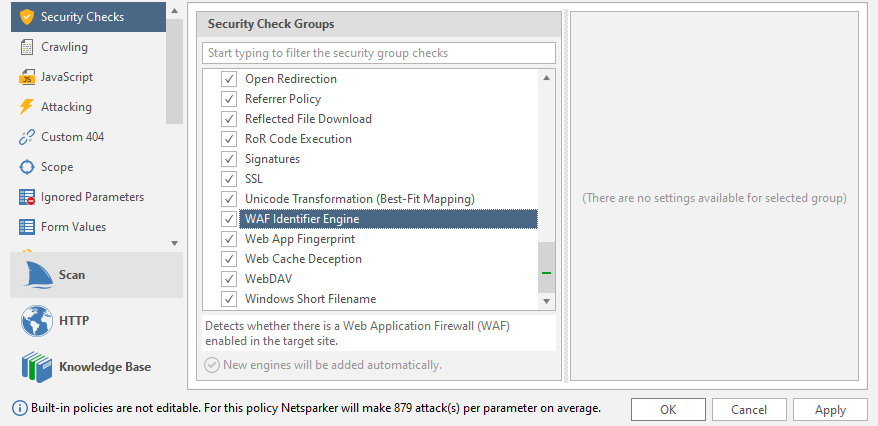Click the check groups list scroll down arrow
Image resolution: width=878 pixels, height=426 pixels.
tap(547, 301)
